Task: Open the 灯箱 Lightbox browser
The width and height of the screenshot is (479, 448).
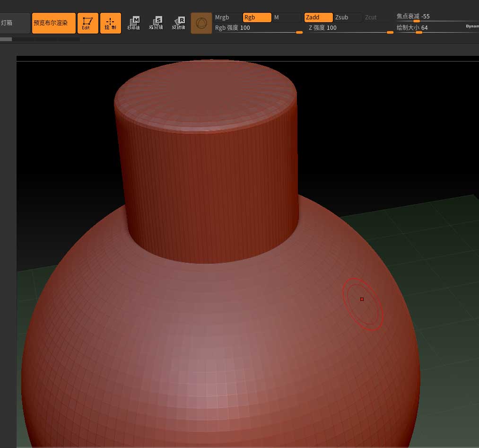Action: 14,23
